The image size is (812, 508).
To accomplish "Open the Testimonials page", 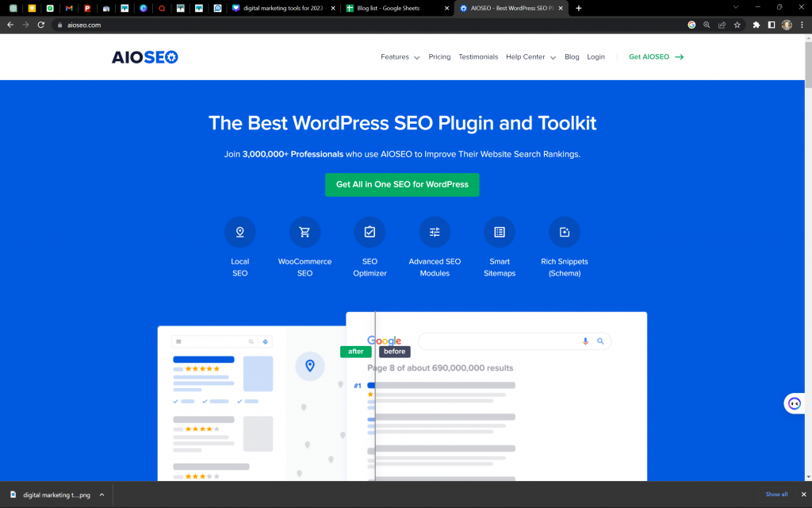I will coord(478,57).
